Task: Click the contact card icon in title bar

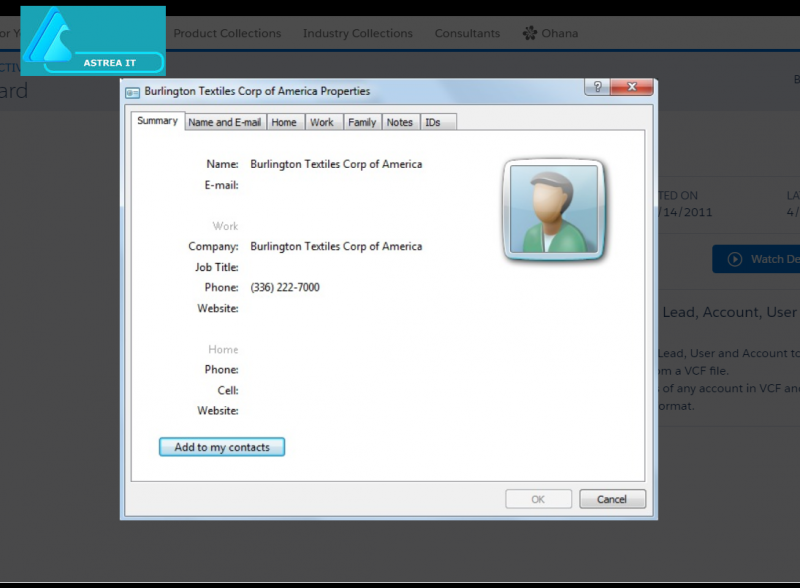Action: coord(133,92)
